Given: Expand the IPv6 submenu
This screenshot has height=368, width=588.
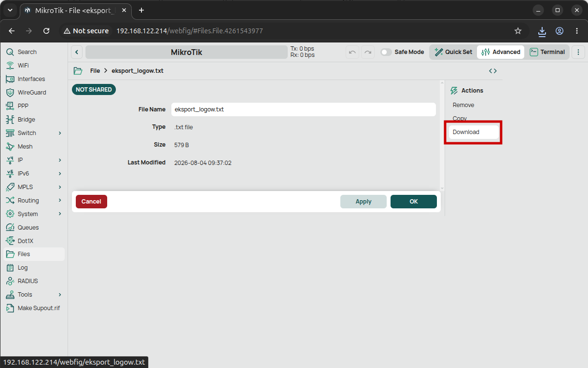Looking at the screenshot, I should (60, 174).
